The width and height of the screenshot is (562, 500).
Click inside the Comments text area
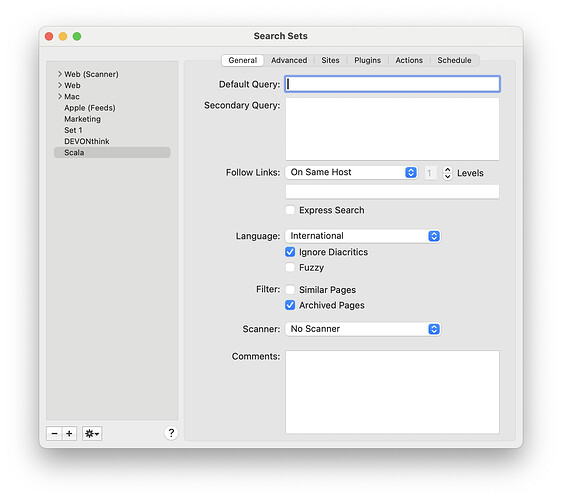(x=392, y=392)
